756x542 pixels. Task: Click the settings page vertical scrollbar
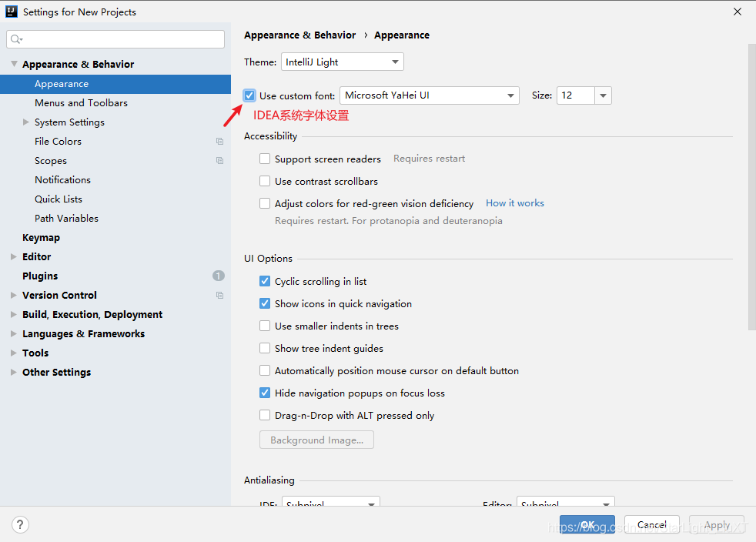pyautogui.click(x=751, y=187)
